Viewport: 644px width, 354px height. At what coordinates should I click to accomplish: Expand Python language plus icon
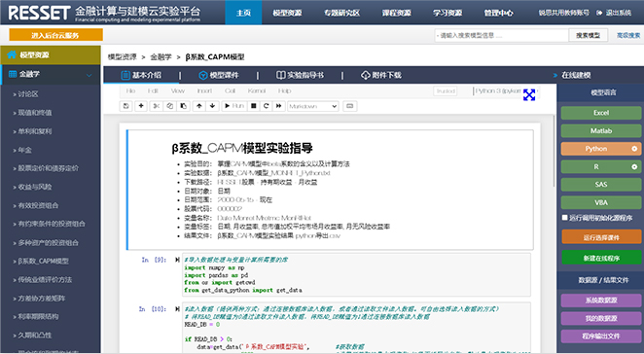634,149
